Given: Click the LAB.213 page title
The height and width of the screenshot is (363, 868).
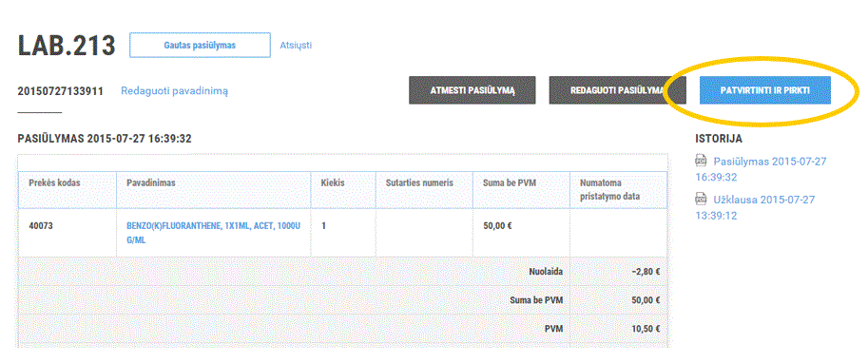Looking at the screenshot, I should [x=67, y=46].
